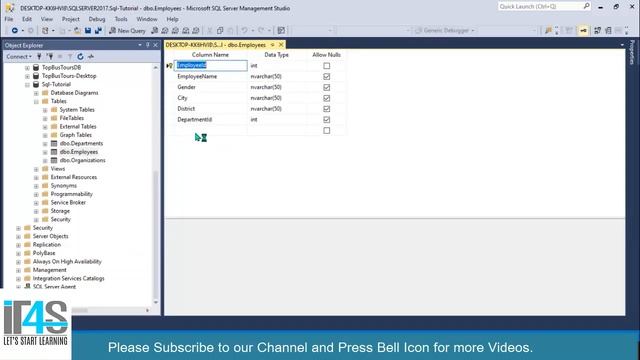This screenshot has height=360, width=640.
Task: Open the Help menu
Action: tap(172, 19)
